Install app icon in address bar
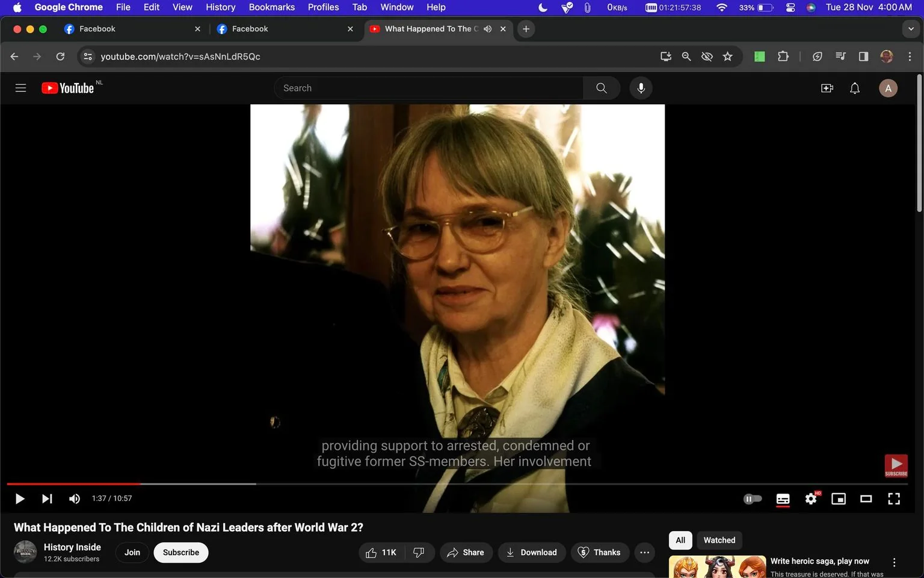The height and width of the screenshot is (578, 924). (665, 57)
